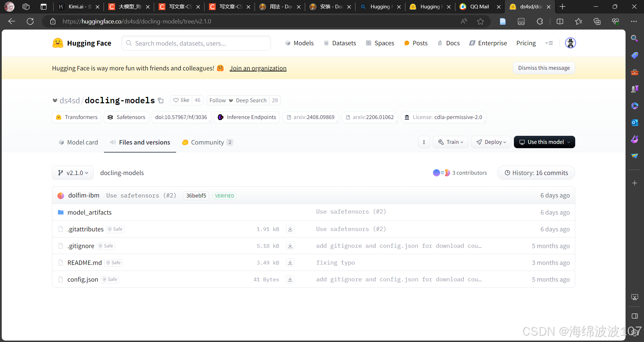644x342 pixels.
Task: Click the Inference Endpoints tag
Action: [x=247, y=117]
